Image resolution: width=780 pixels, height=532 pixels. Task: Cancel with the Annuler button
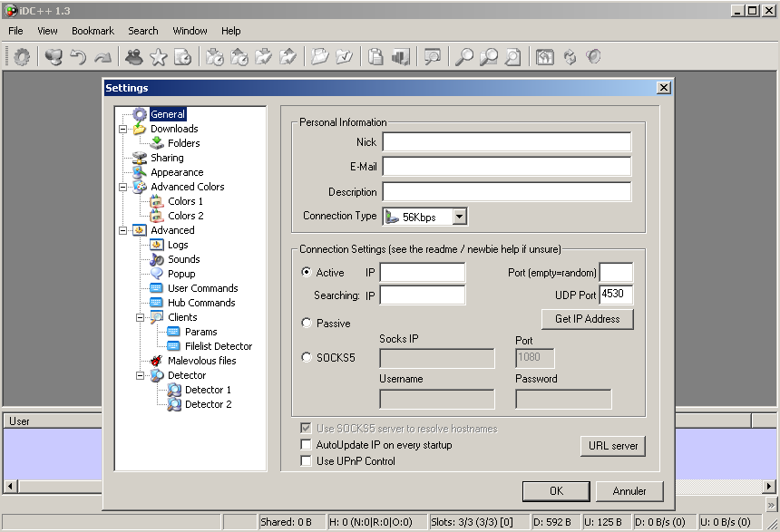(629, 491)
